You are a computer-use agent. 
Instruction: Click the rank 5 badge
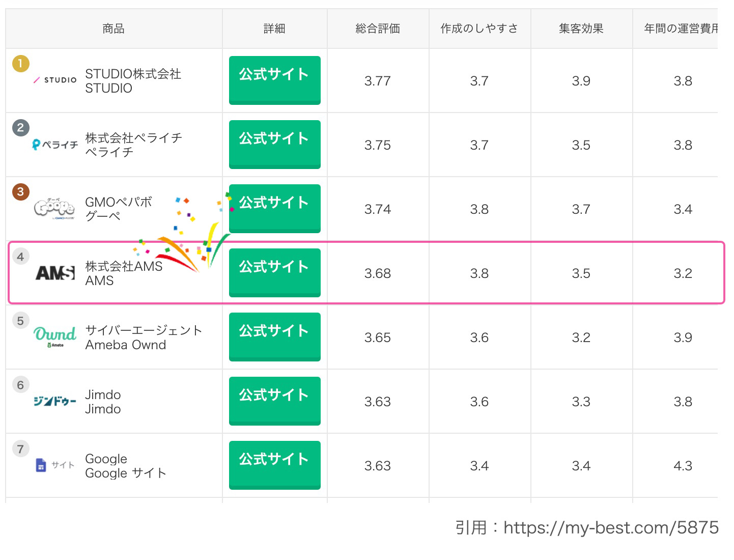tap(21, 321)
